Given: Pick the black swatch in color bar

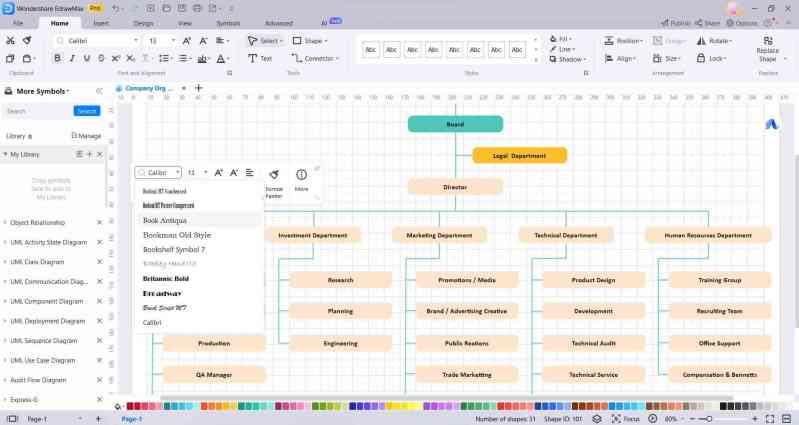Looking at the screenshot, I should (723, 406).
